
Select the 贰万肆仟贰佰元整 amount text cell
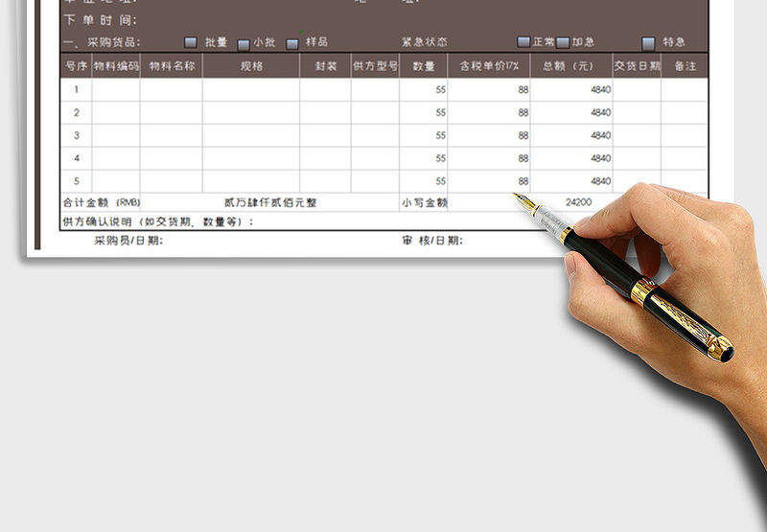pyautogui.click(x=270, y=202)
